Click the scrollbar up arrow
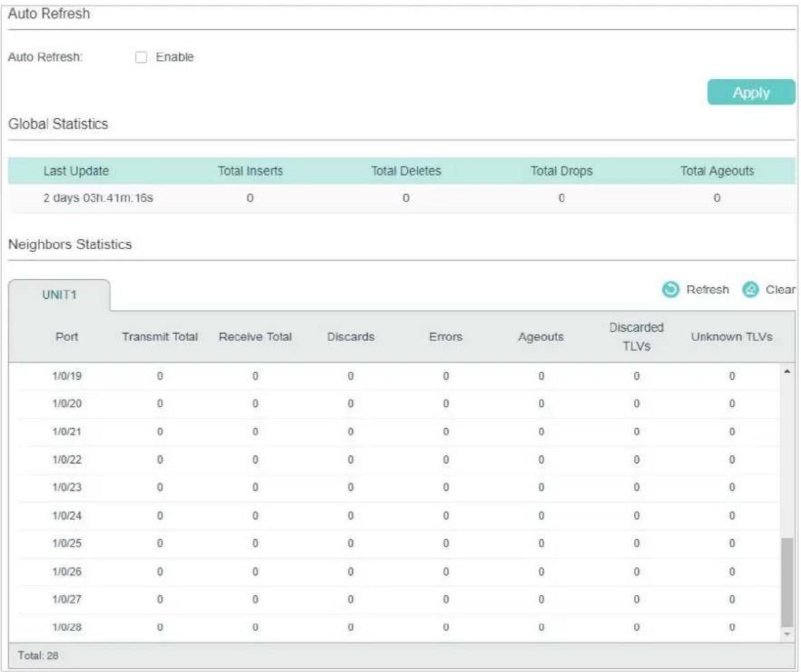 (787, 371)
